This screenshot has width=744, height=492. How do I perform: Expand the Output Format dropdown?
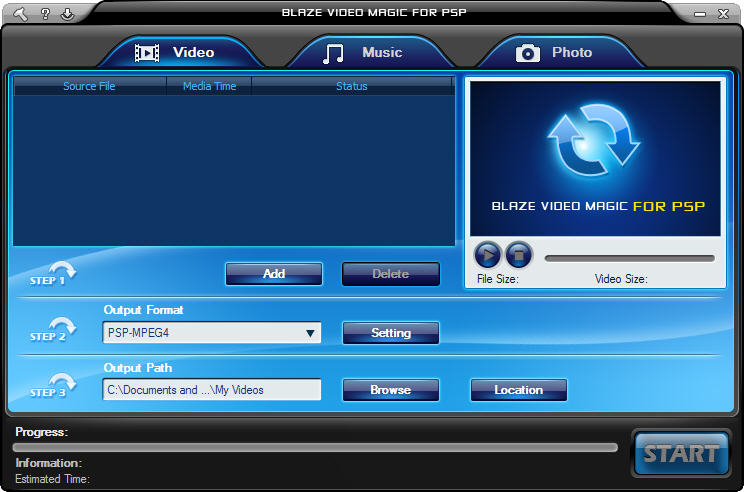point(310,333)
